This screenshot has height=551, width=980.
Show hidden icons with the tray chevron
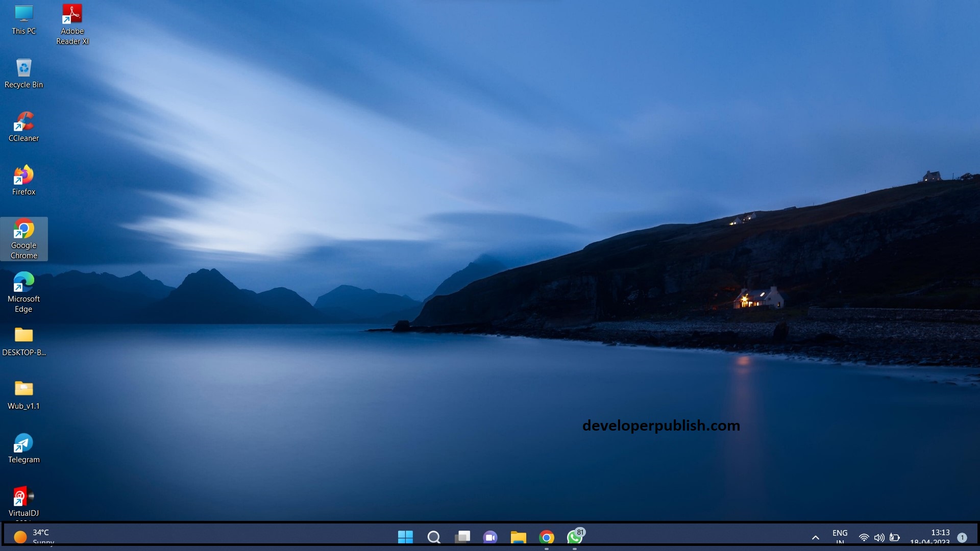point(816,537)
